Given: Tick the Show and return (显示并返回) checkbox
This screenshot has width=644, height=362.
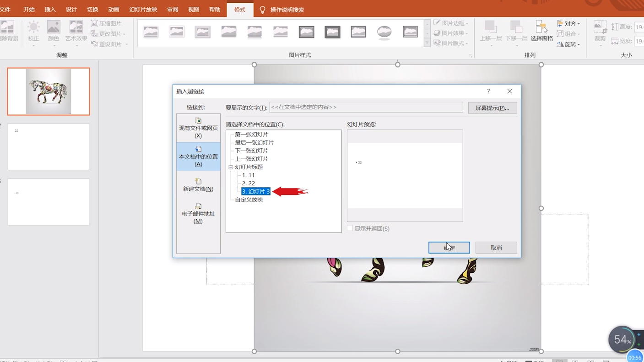Looking at the screenshot, I should [x=350, y=228].
